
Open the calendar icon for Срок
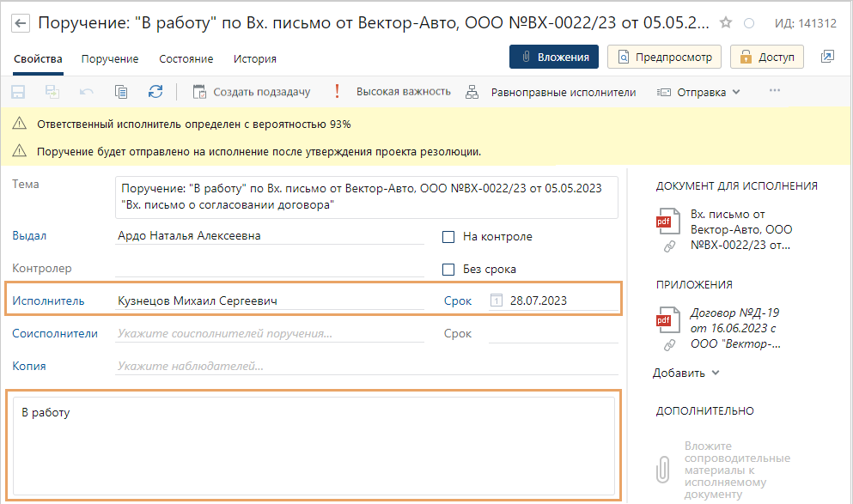tap(496, 301)
